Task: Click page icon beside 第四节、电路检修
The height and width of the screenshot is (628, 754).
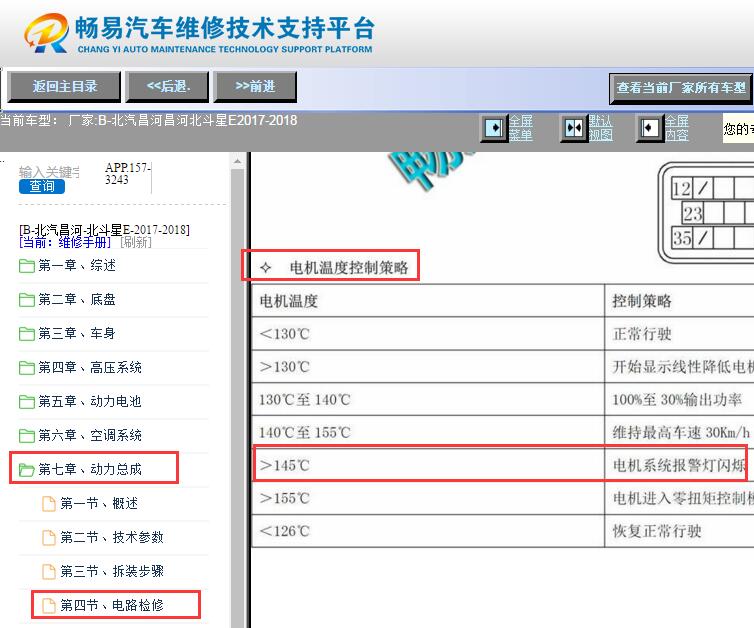Action: click(x=49, y=605)
